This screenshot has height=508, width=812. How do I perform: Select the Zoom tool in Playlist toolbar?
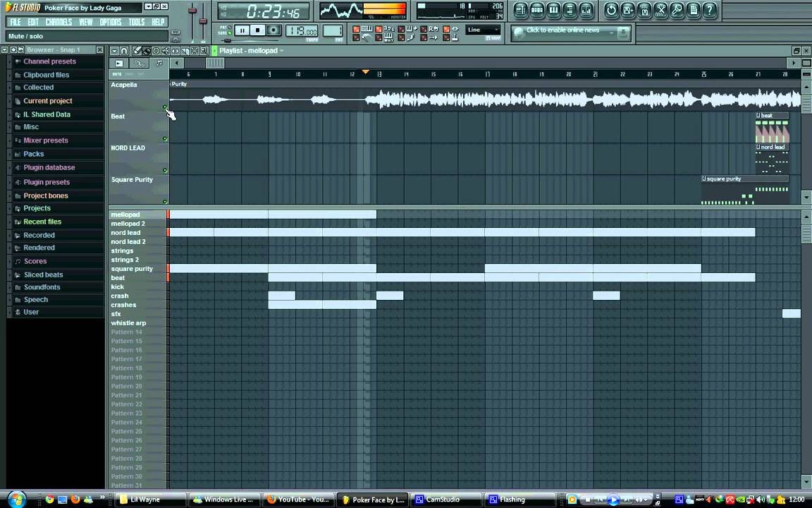click(x=204, y=51)
